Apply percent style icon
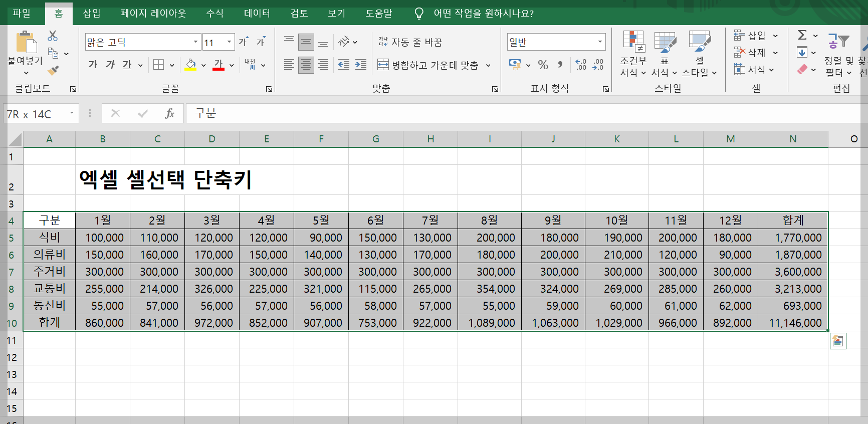This screenshot has width=868, height=424. pos(543,65)
